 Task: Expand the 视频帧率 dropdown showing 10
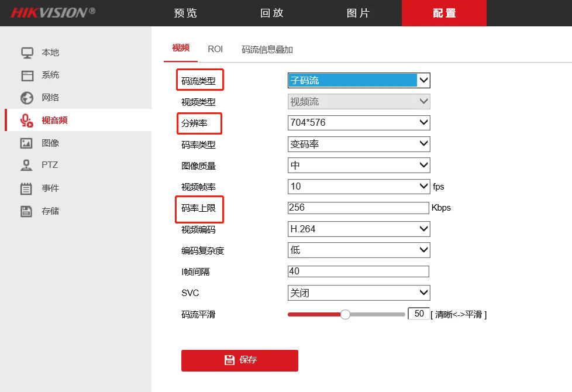click(x=359, y=187)
